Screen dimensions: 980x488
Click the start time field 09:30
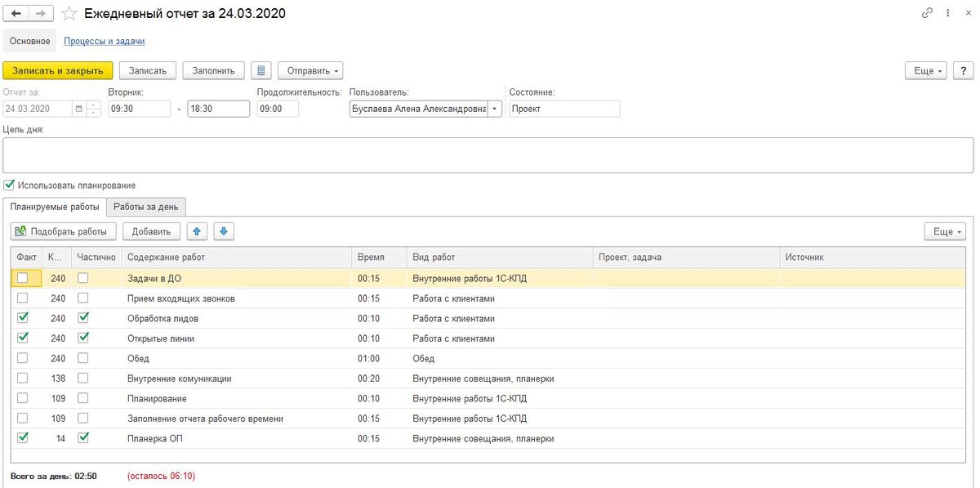click(140, 109)
